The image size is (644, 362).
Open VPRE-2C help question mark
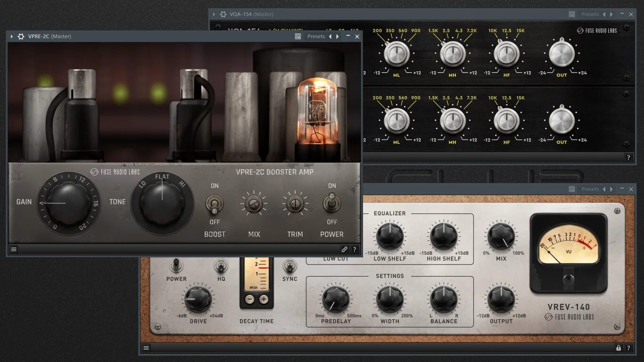pos(355,249)
